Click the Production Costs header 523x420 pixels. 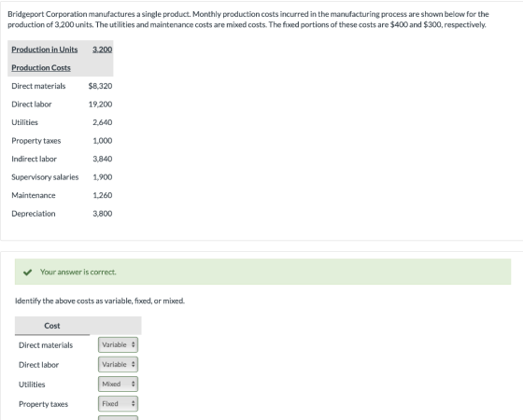pyautogui.click(x=41, y=67)
